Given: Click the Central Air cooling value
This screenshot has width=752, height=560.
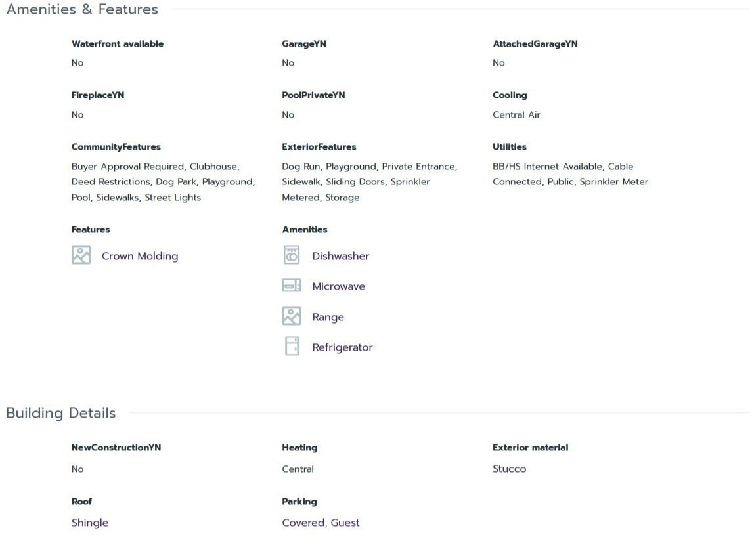Looking at the screenshot, I should (516, 115).
